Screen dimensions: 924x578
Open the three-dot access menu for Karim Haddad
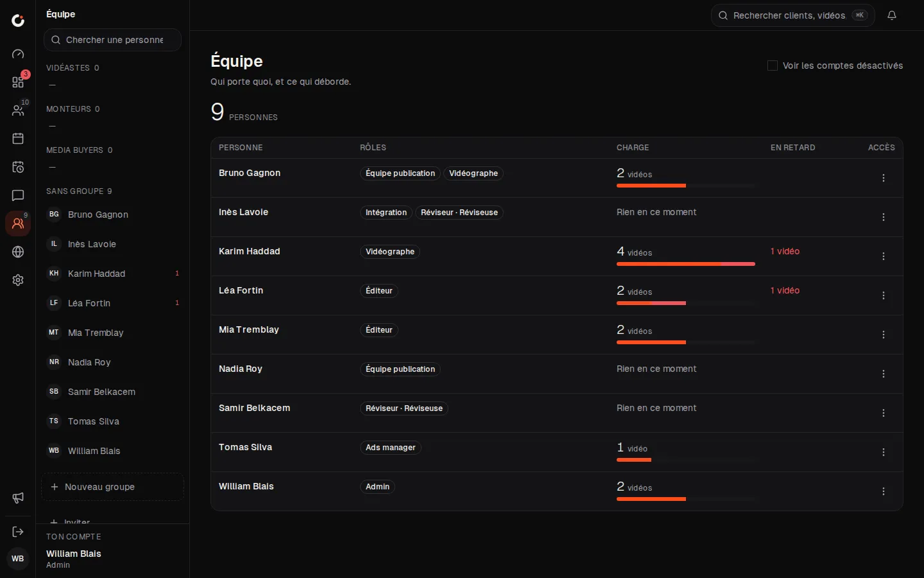coord(884,256)
